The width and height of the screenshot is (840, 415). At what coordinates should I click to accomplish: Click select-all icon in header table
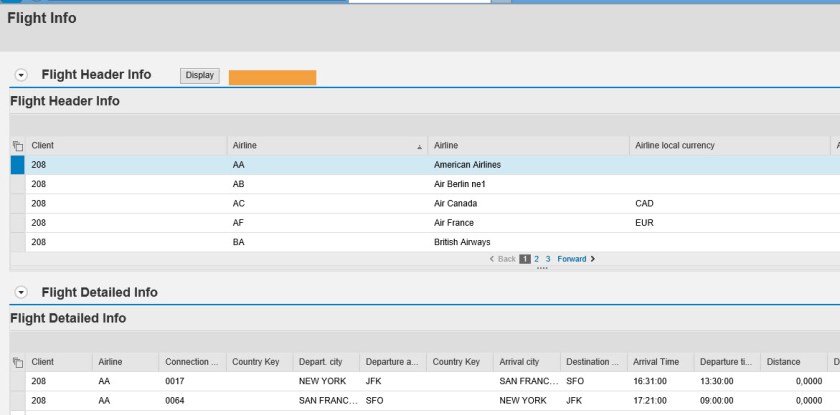16,146
